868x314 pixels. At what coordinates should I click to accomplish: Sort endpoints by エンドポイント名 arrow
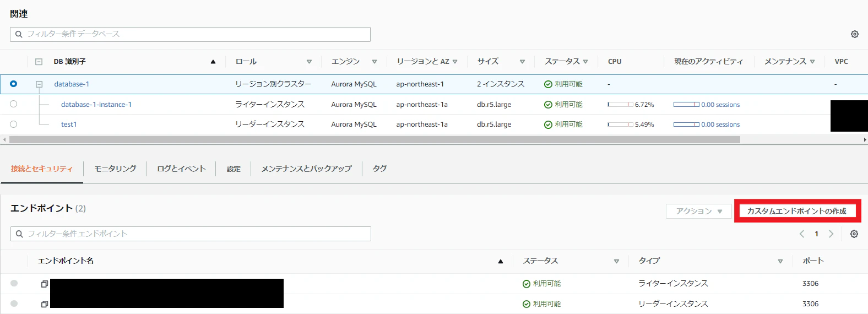pos(501,261)
